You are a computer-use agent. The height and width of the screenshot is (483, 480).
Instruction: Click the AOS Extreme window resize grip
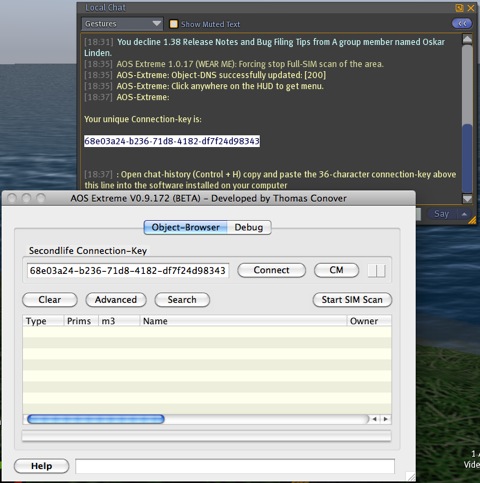click(x=411, y=476)
